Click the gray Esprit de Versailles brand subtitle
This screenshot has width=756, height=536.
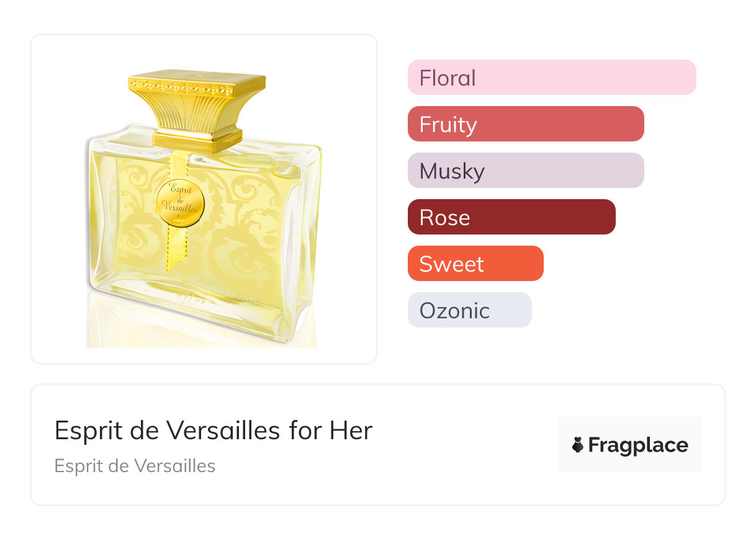click(135, 466)
